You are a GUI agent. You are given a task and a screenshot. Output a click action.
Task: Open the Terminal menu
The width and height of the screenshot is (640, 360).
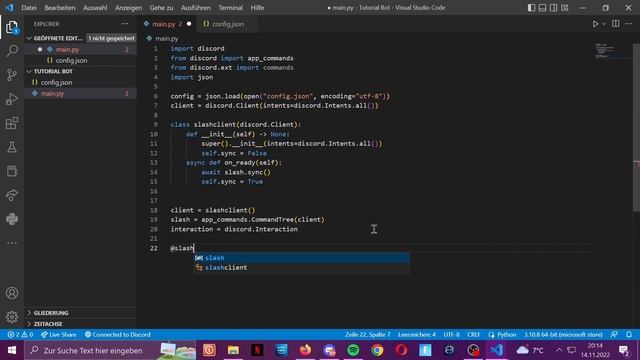click(230, 8)
